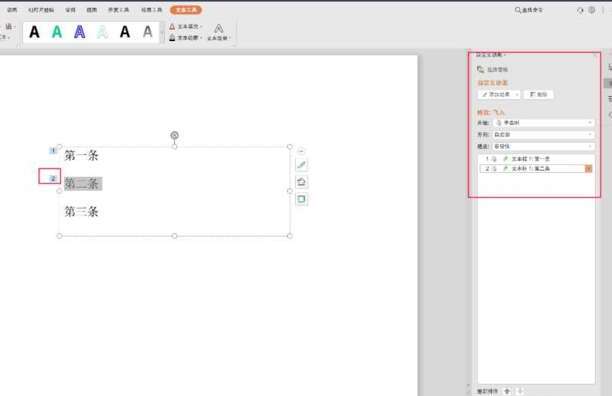Apply the green text art preset
612x396 pixels.
pos(57,32)
